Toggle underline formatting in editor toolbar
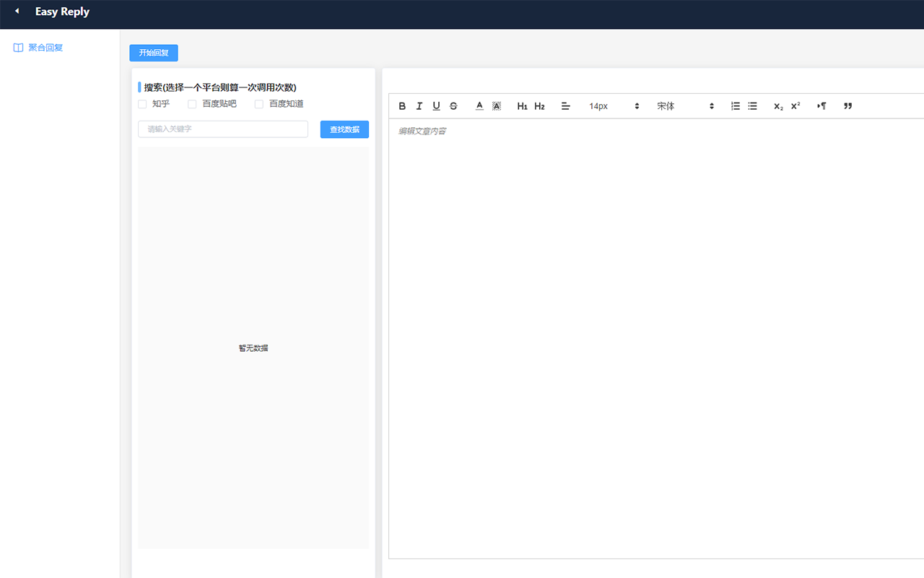The height and width of the screenshot is (578, 924). [x=436, y=106]
